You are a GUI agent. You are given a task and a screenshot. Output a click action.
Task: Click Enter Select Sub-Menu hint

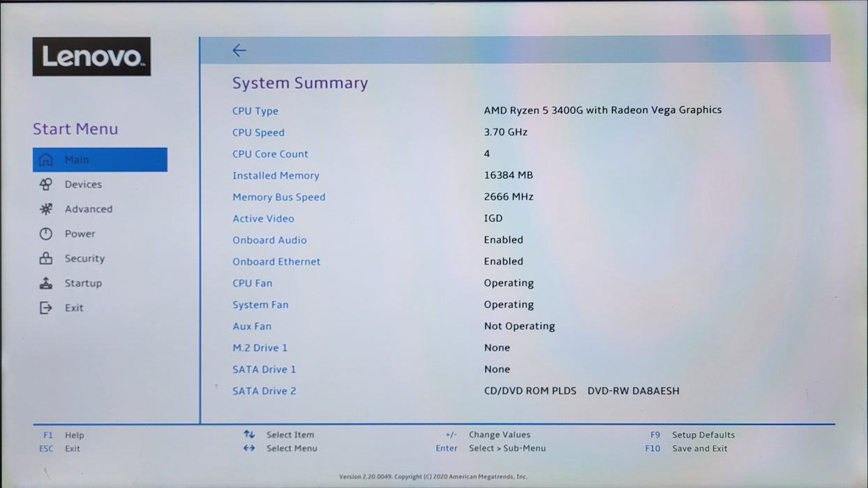click(491, 448)
